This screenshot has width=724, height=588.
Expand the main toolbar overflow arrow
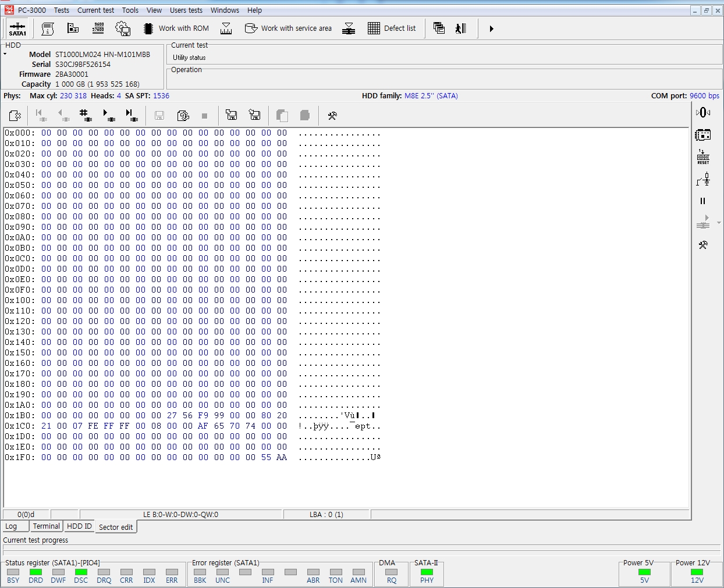pyautogui.click(x=491, y=28)
